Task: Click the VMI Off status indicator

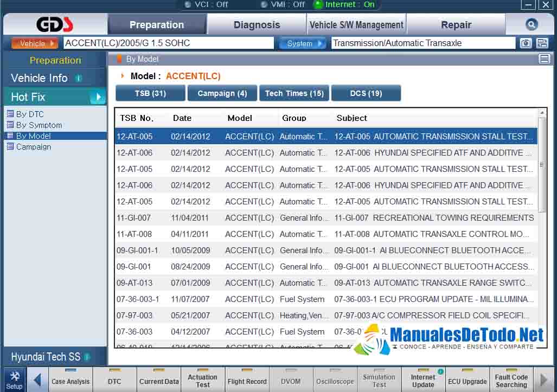Action: point(283,5)
